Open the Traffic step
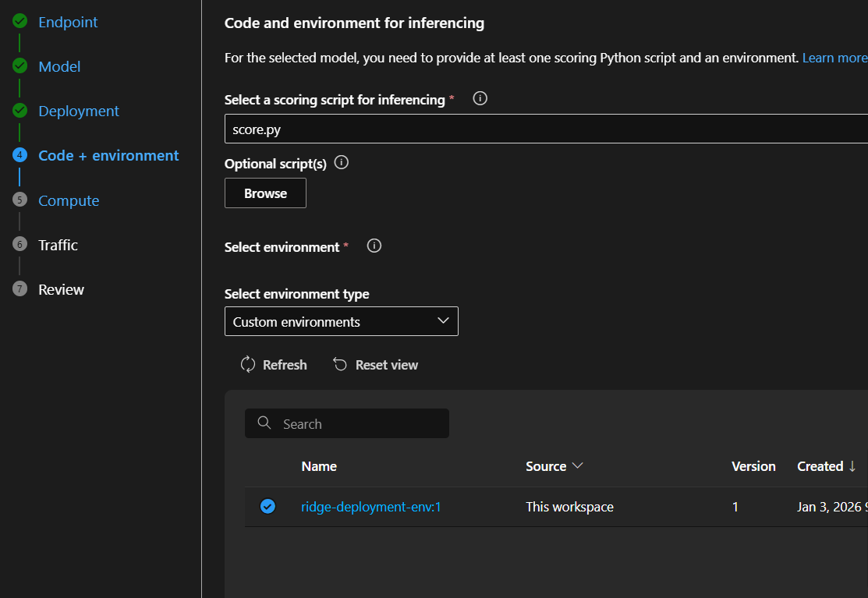Image resolution: width=868 pixels, height=598 pixels. (58, 245)
